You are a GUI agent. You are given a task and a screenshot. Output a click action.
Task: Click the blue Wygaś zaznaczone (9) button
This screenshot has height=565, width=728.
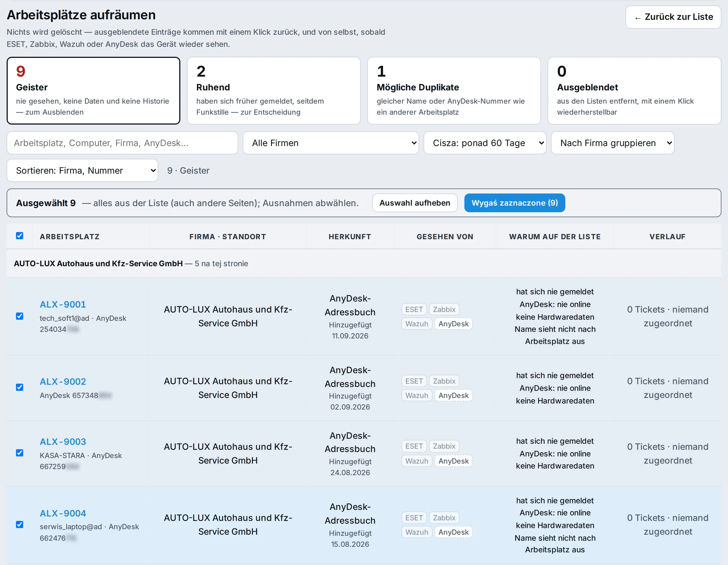pos(515,203)
